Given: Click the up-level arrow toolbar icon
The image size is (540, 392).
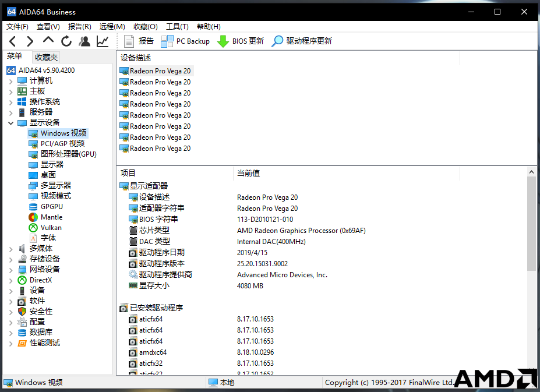Looking at the screenshot, I should (48, 40).
